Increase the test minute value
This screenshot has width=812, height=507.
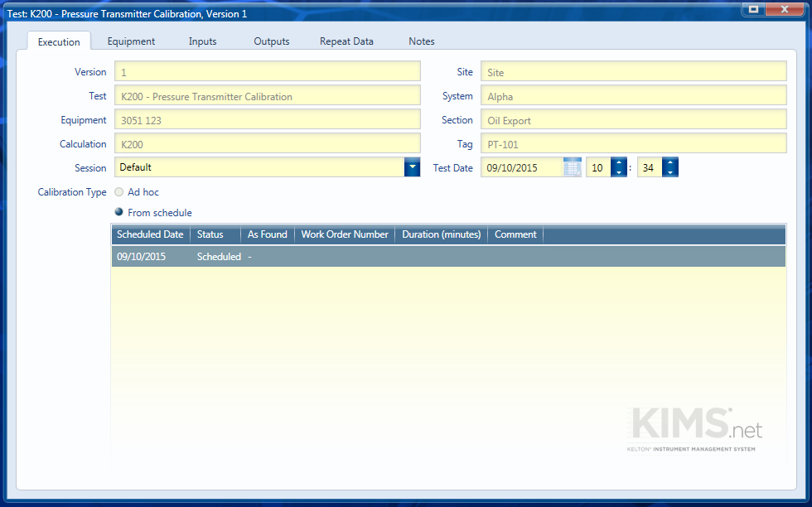point(670,162)
